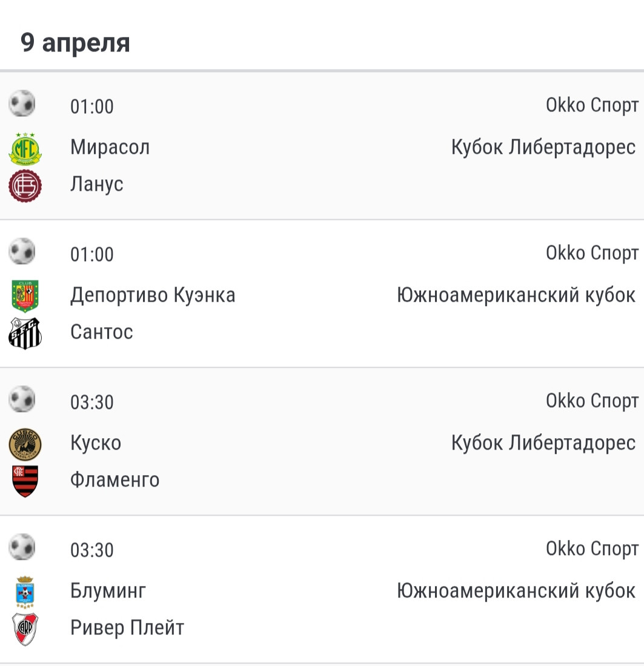Tap the Santos black-and-white crest
This screenshot has height=666, width=644.
click(x=25, y=333)
